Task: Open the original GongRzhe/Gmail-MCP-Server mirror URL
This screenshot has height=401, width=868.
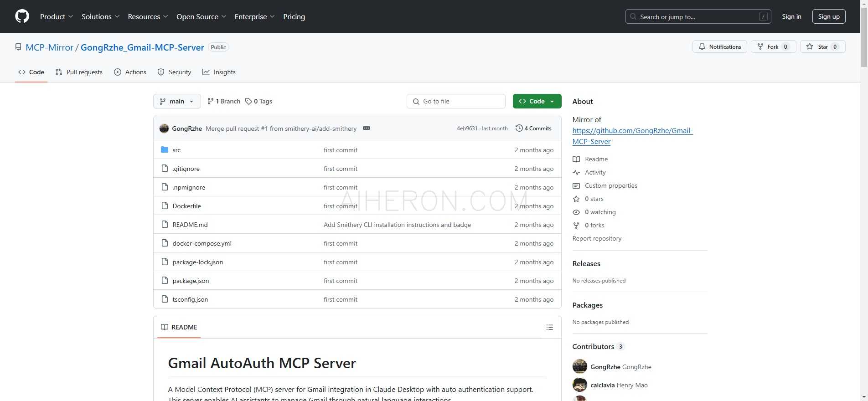Action: pyautogui.click(x=632, y=136)
